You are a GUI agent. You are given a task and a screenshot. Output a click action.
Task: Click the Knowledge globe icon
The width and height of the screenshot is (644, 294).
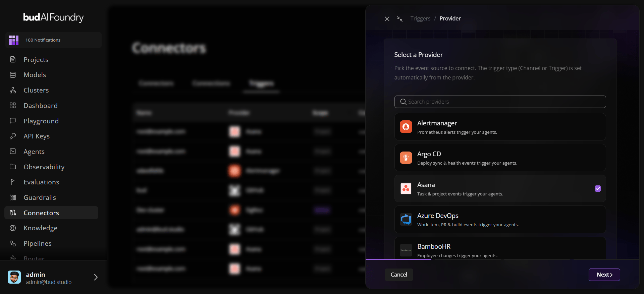coord(13,228)
